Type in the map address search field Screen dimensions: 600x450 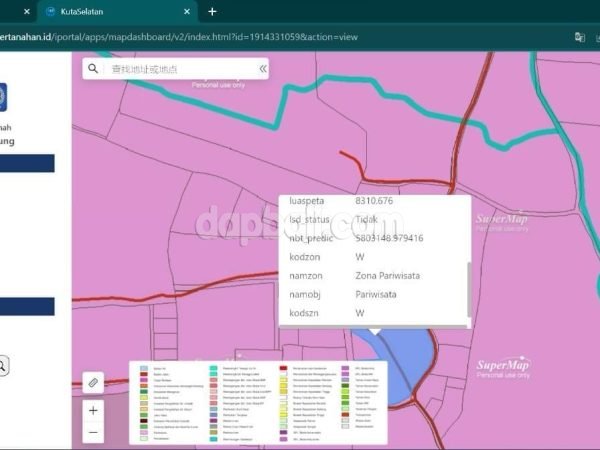[x=180, y=69]
